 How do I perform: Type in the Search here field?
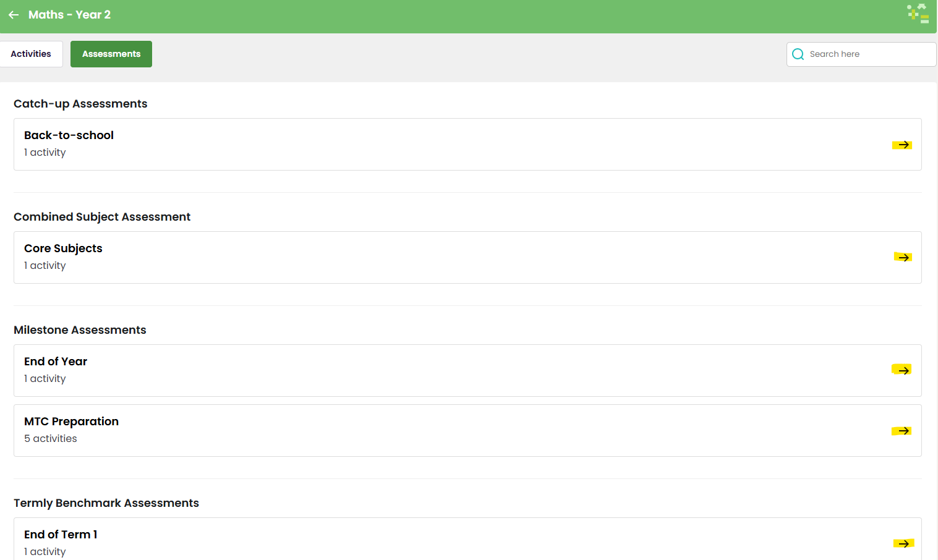[x=869, y=54]
